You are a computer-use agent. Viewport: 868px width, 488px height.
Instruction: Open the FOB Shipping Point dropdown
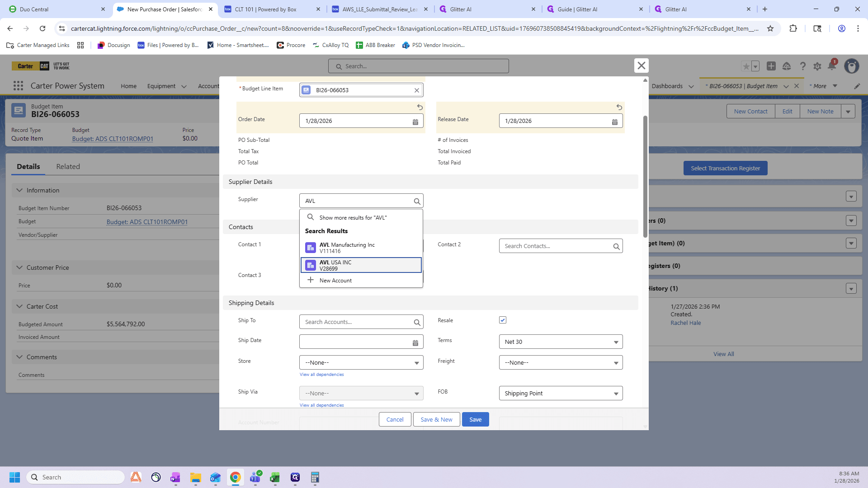[x=561, y=393]
